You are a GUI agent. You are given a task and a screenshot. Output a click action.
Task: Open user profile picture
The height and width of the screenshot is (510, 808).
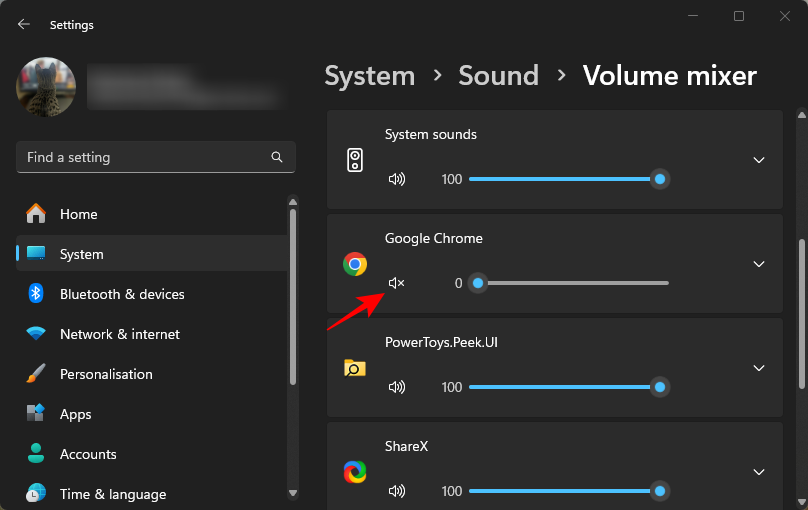(46, 87)
